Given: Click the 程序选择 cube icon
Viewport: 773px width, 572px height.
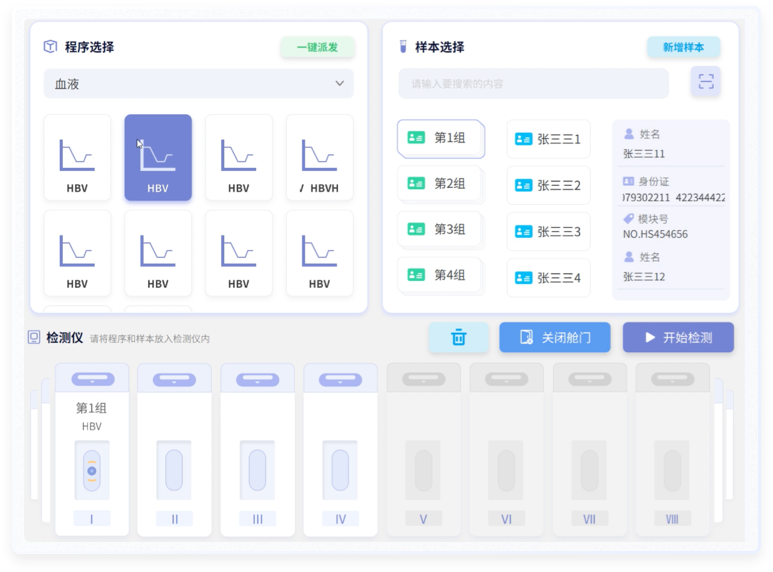Looking at the screenshot, I should (50, 47).
